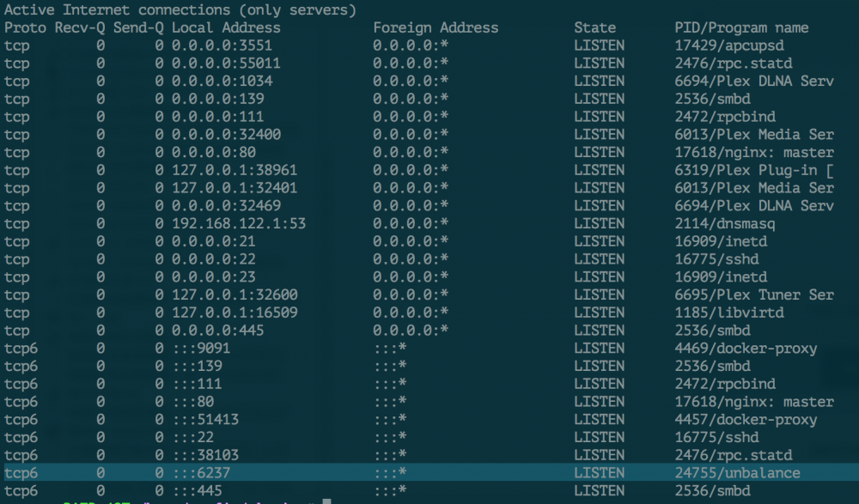
Task: Select local address 0.0.0.0:3551
Action: point(222,46)
